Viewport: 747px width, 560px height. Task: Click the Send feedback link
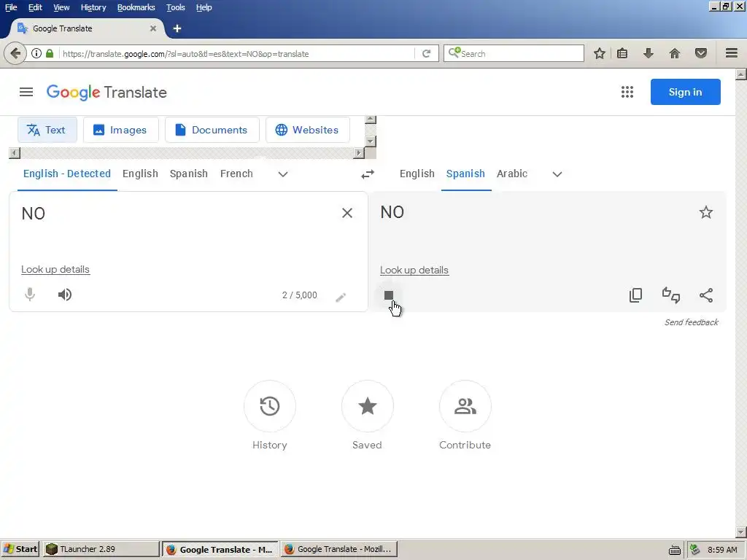pyautogui.click(x=692, y=322)
